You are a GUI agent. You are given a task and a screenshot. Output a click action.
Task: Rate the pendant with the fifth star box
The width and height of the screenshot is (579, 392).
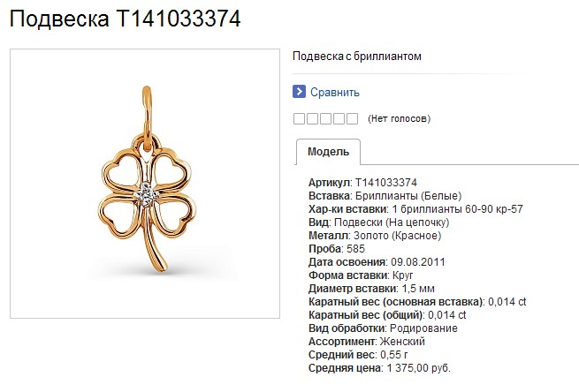pos(353,118)
